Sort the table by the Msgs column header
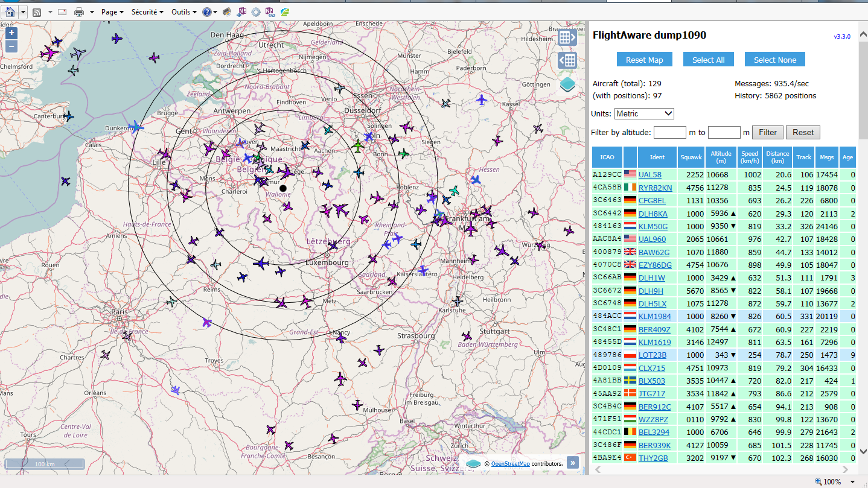 click(826, 157)
